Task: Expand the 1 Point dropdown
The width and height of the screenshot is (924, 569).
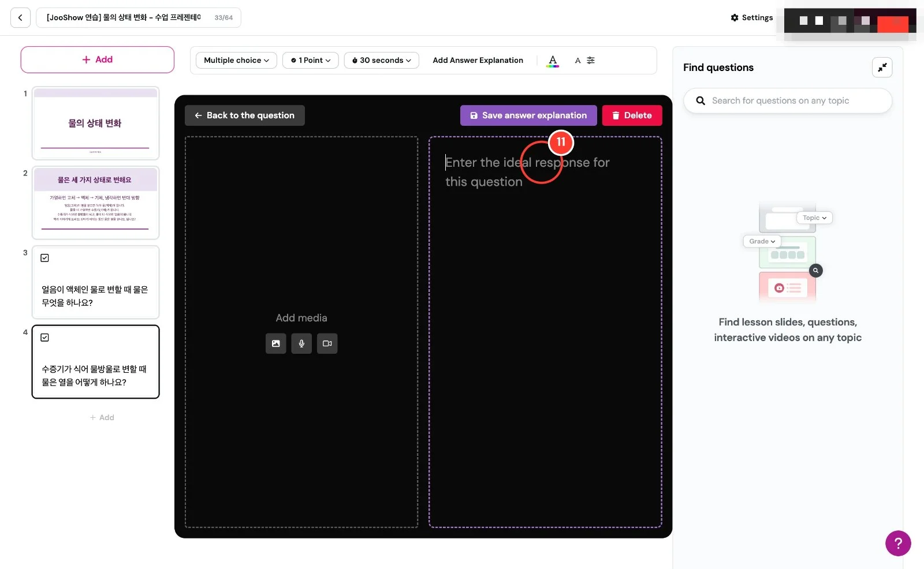Action: click(310, 60)
